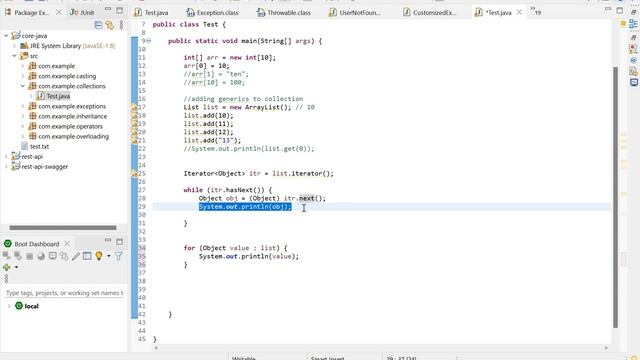Expand the com.example.inheritance package

click(x=23, y=116)
